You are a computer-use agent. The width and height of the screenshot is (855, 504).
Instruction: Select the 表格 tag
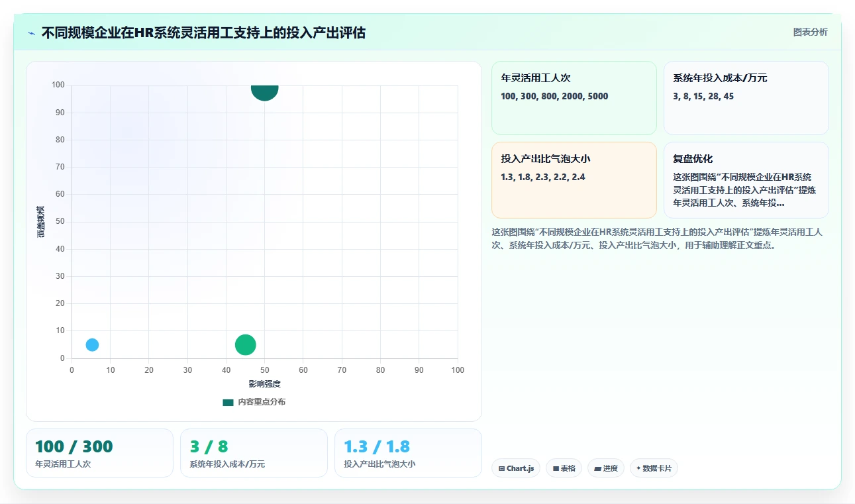[x=564, y=468]
